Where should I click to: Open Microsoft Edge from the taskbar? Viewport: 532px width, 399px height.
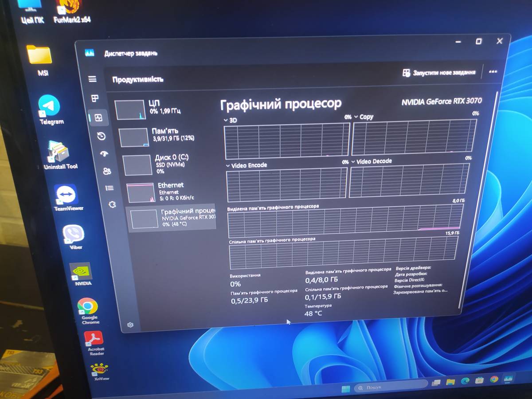(465, 380)
